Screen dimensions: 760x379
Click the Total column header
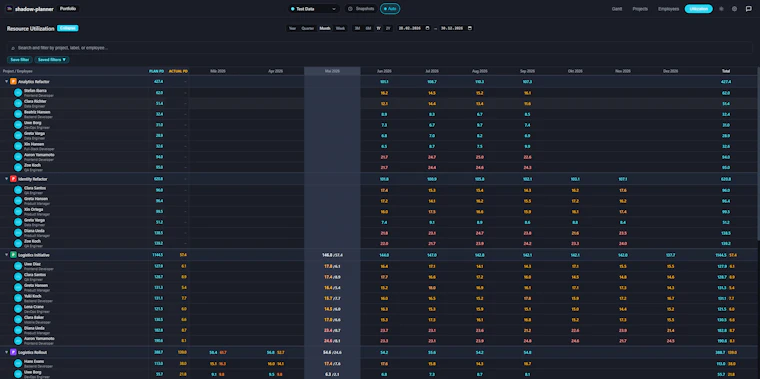tap(726, 71)
